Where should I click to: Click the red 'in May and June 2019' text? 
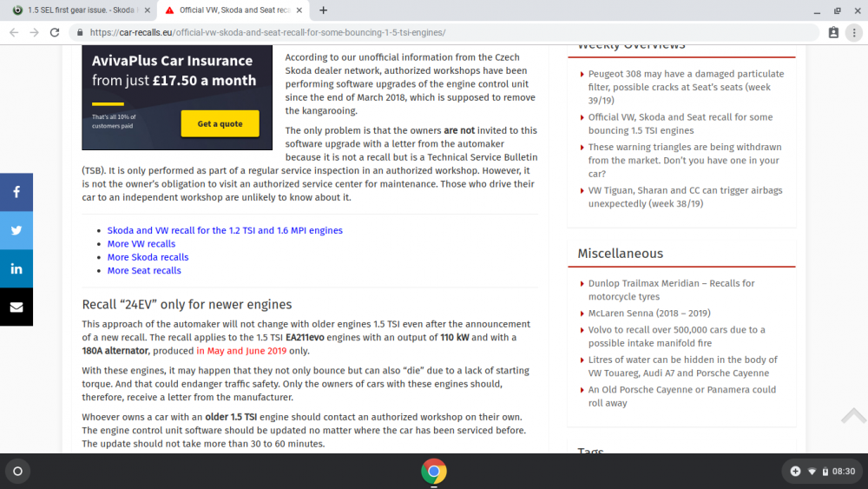(241, 351)
